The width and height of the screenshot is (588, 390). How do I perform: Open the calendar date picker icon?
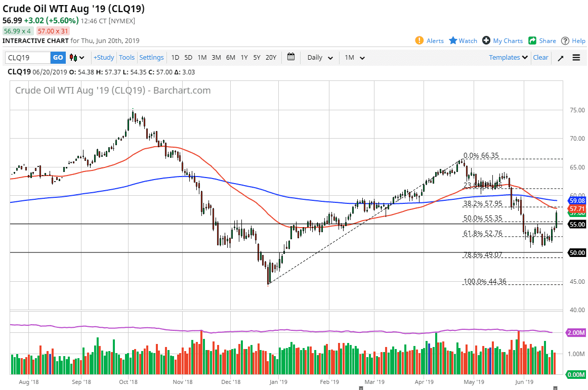click(x=291, y=57)
